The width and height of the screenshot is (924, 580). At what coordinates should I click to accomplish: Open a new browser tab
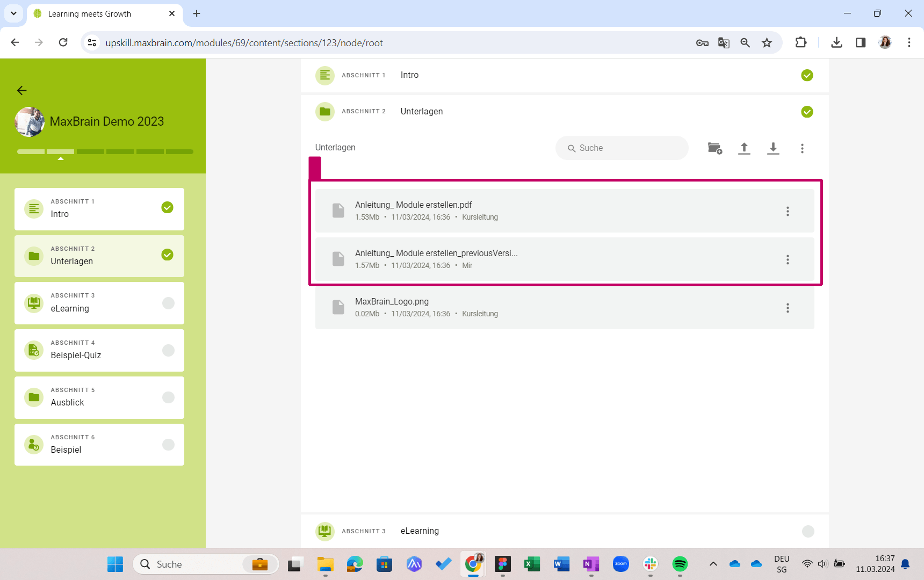click(197, 13)
